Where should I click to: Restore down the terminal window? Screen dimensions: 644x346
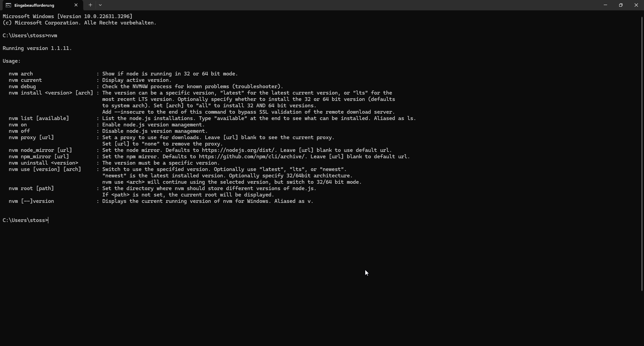pos(621,5)
